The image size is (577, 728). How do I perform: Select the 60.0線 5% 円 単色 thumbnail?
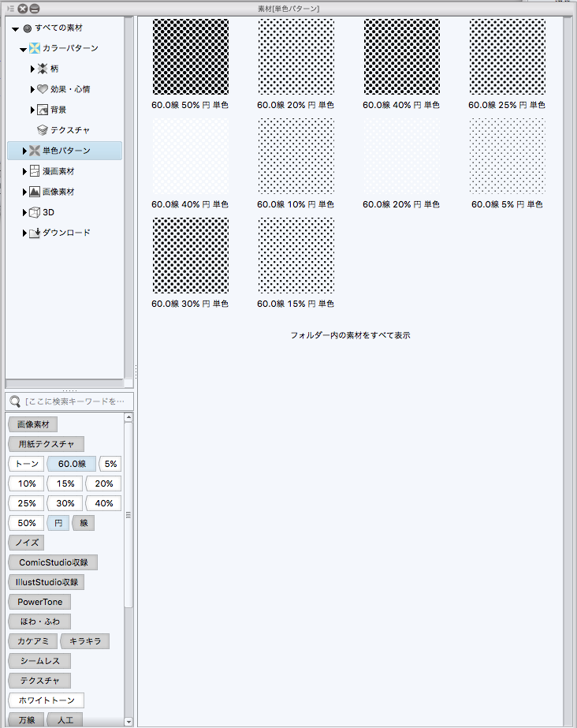click(508, 156)
